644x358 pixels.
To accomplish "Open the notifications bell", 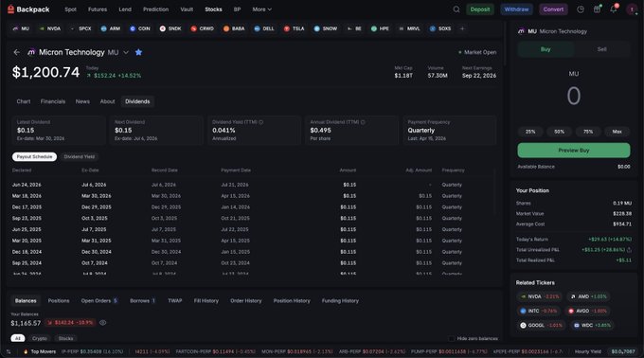I will (x=614, y=9).
